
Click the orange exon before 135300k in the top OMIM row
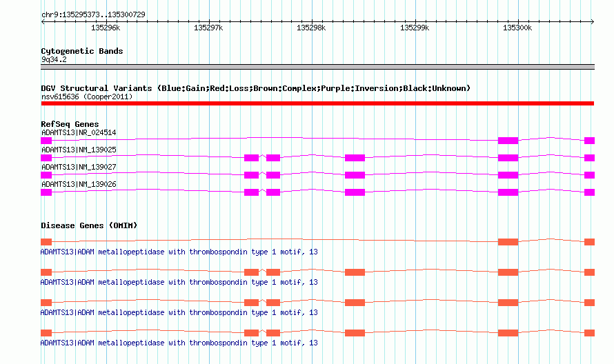[508, 242]
